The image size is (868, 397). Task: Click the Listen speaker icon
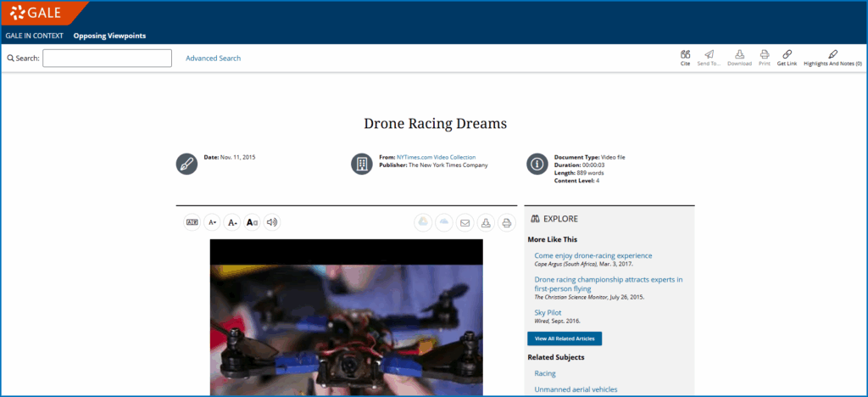[271, 222]
